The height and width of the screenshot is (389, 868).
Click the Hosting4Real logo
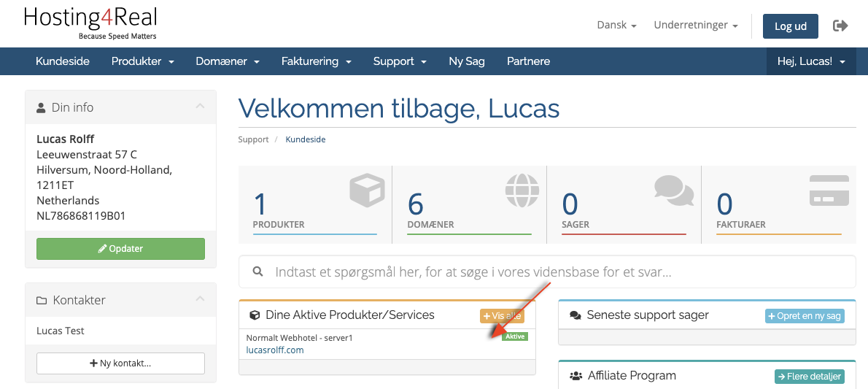pos(90,23)
